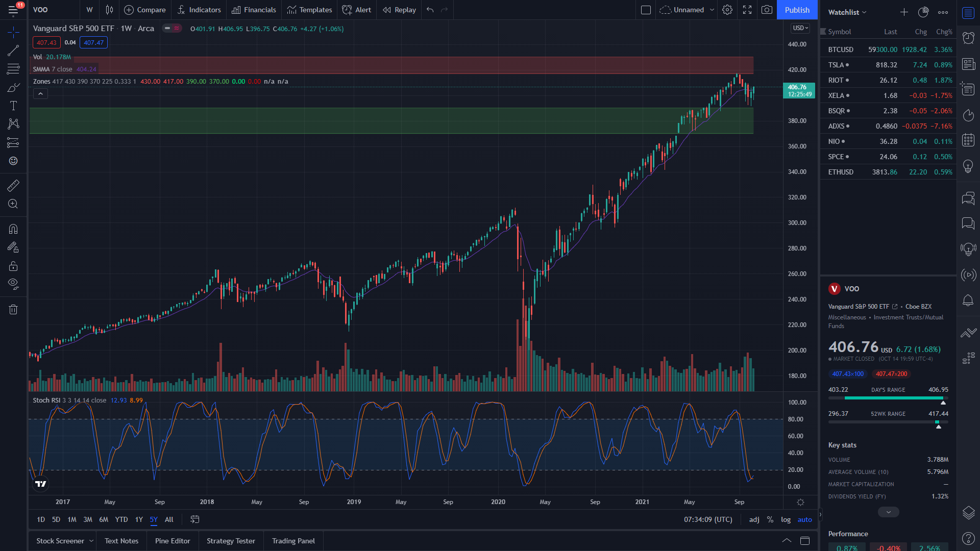The height and width of the screenshot is (551, 980).
Task: Open the Financials menu
Action: click(x=254, y=10)
